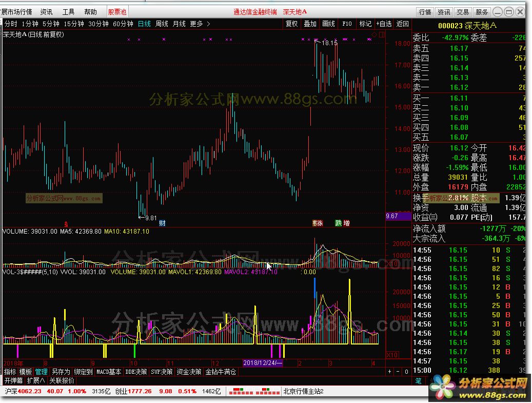Click the 行情 button at top right
Image resolution: width=532 pixels, height=403 pixels.
pyautogui.click(x=425, y=12)
